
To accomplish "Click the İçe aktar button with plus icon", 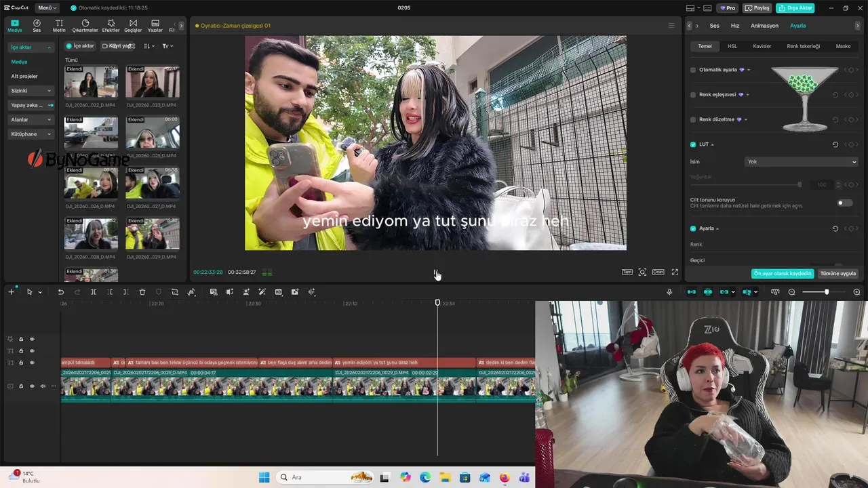I will pos(80,46).
